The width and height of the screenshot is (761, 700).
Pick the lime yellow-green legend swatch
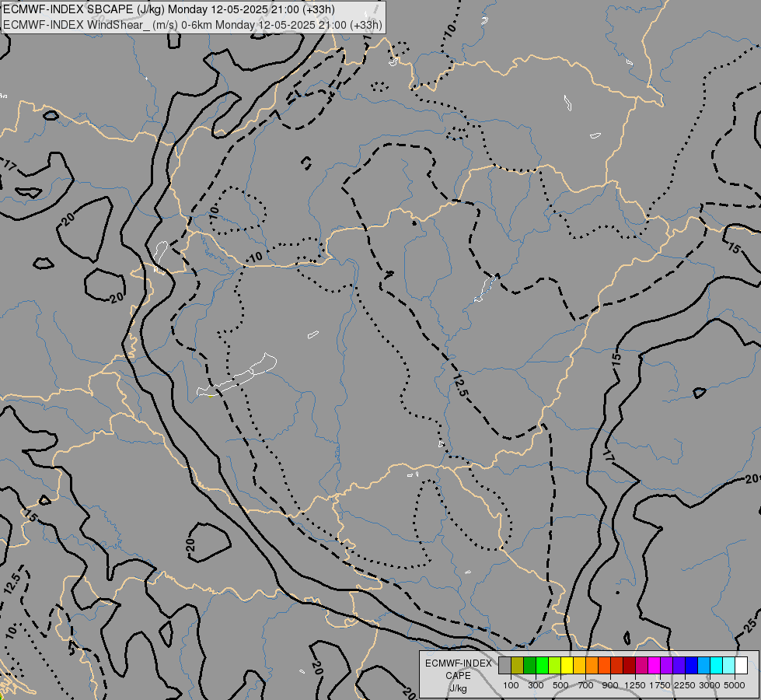click(x=555, y=665)
